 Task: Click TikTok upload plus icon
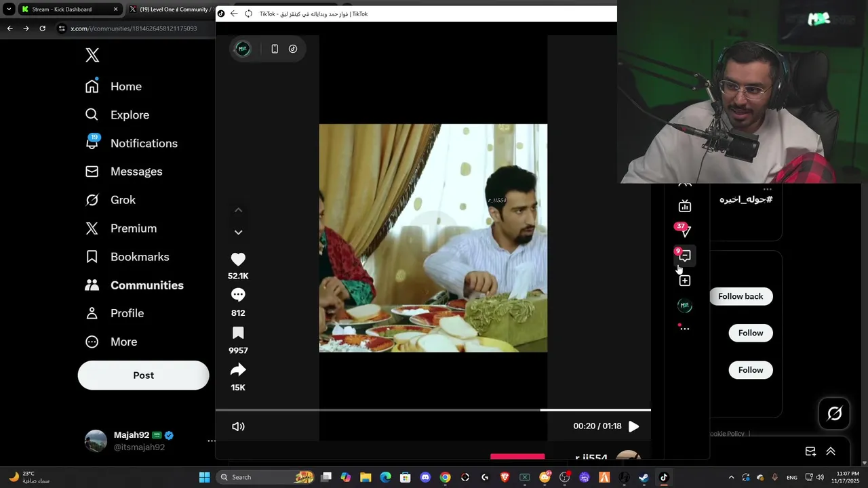tap(685, 281)
